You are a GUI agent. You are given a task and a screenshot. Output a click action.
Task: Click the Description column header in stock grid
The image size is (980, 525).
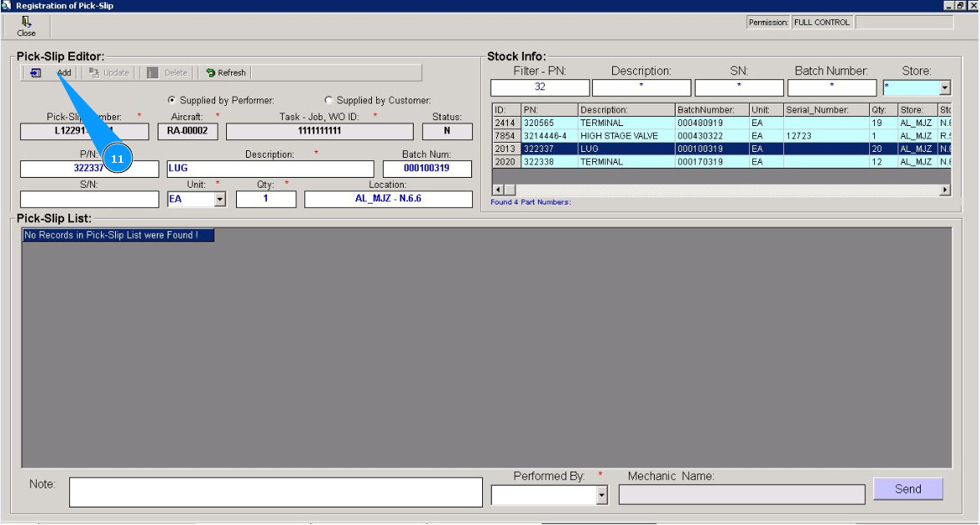point(626,110)
